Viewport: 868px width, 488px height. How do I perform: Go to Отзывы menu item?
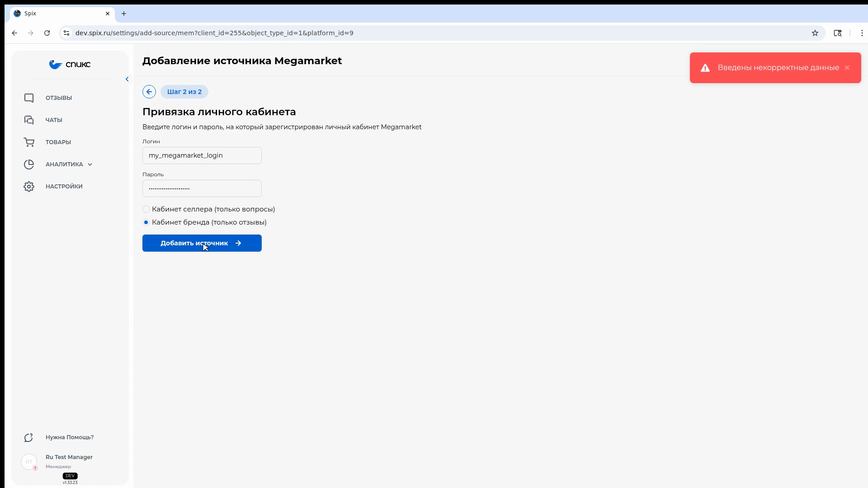click(59, 98)
